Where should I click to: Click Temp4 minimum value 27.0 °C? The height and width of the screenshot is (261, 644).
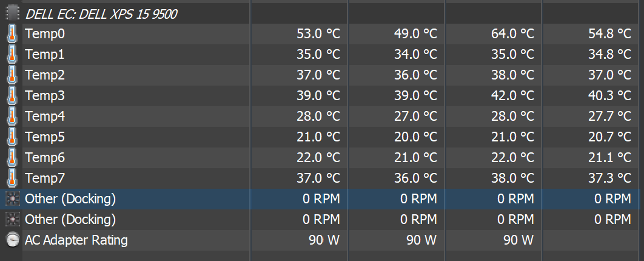tap(415, 117)
